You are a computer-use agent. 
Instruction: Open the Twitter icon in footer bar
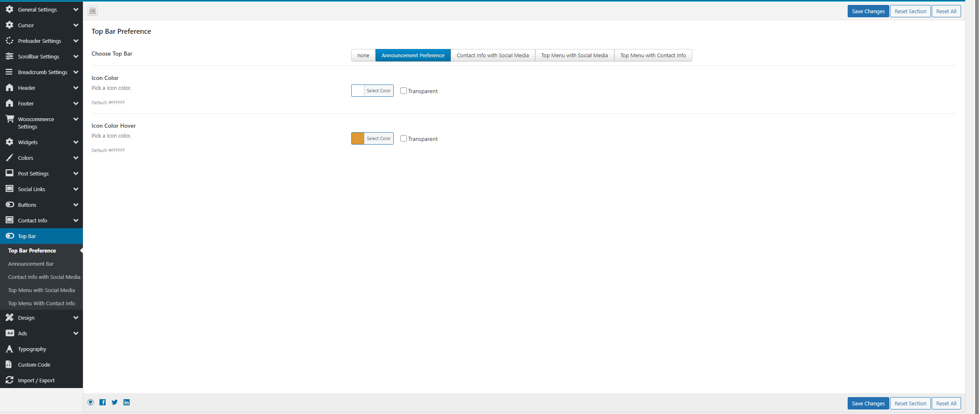(115, 402)
